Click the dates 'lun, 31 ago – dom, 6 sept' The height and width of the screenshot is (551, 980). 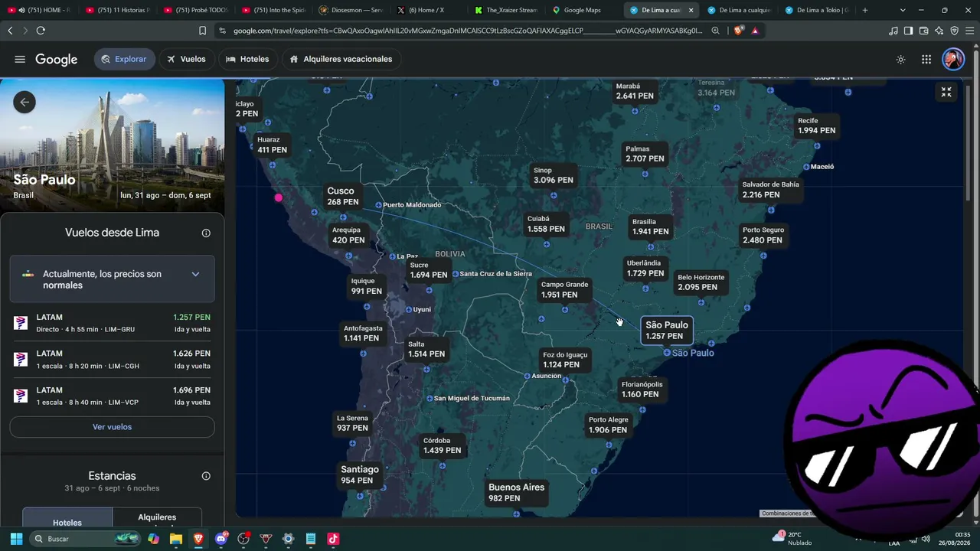pos(165,195)
